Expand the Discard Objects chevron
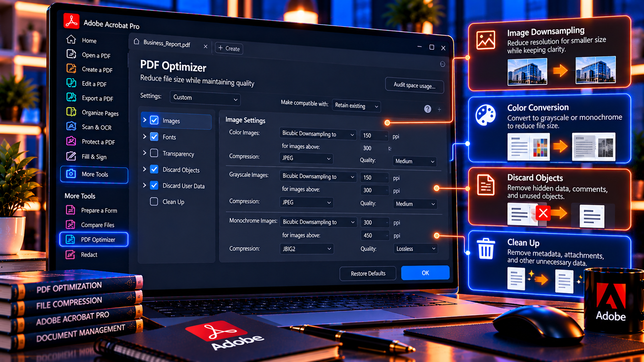644x362 pixels. [x=144, y=169]
